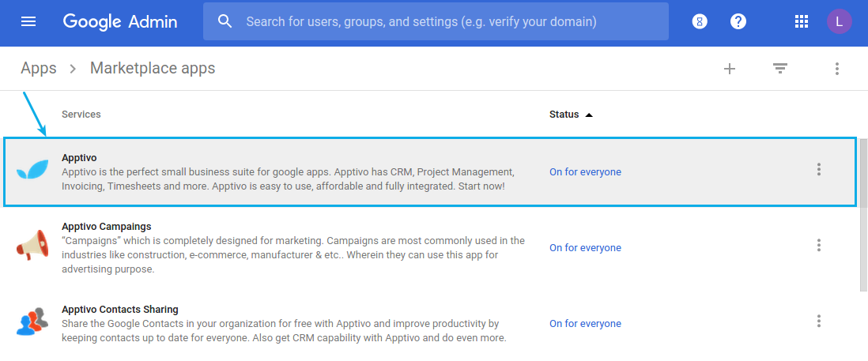Open Apptivo row more options
868x361 pixels.
point(819,170)
